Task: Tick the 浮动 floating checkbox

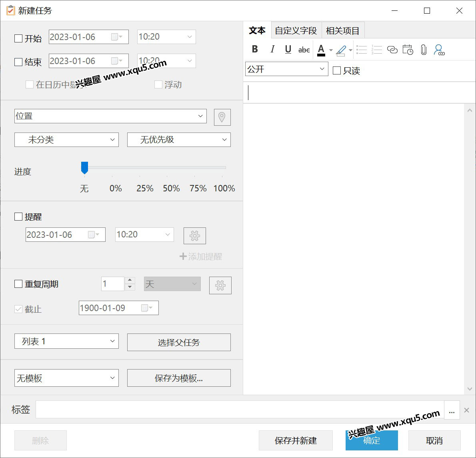Action: [x=158, y=84]
